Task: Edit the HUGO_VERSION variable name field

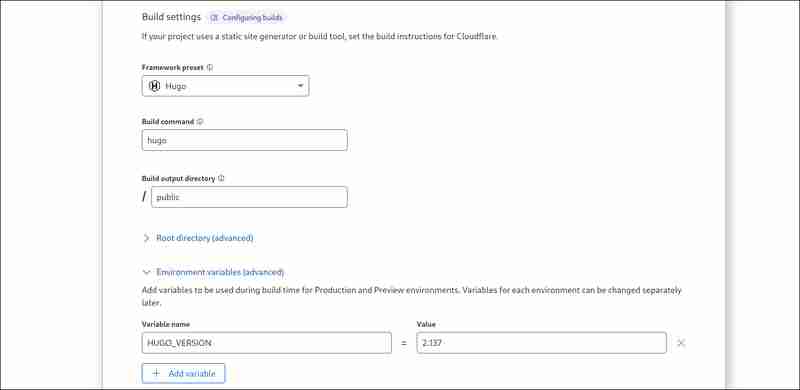Action: coord(266,343)
